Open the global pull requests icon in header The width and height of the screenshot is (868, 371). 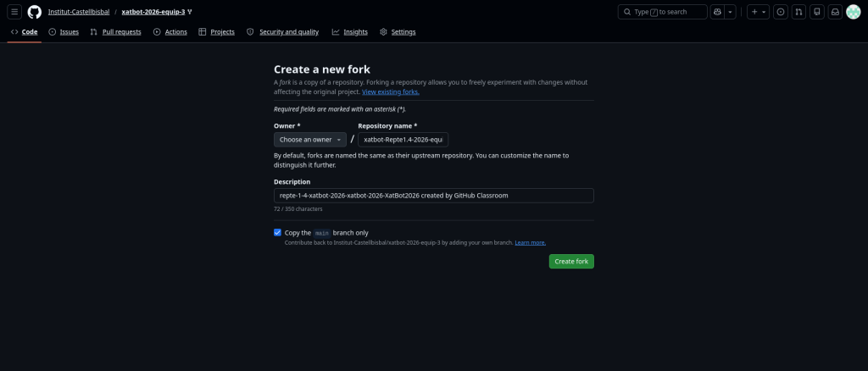[798, 12]
